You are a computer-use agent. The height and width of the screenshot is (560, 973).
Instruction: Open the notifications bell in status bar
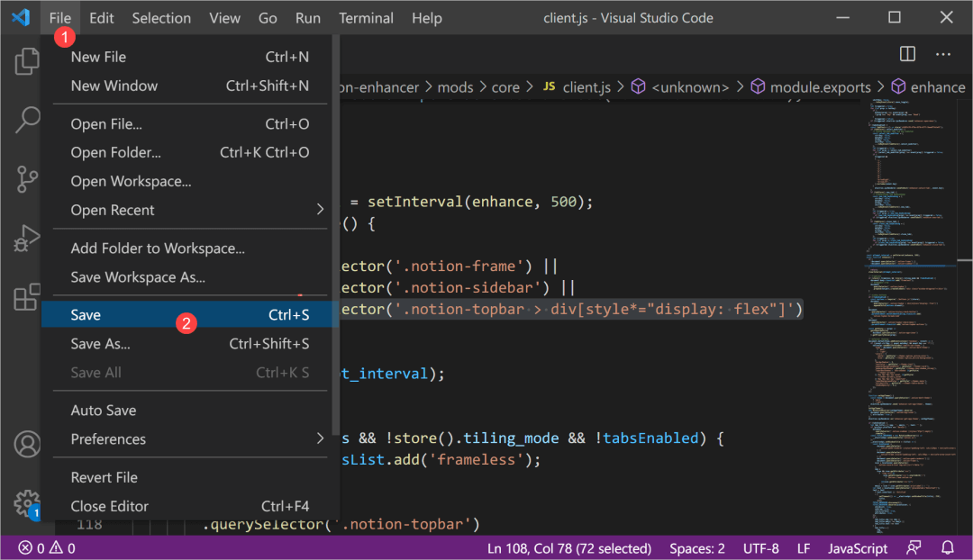[x=948, y=547]
